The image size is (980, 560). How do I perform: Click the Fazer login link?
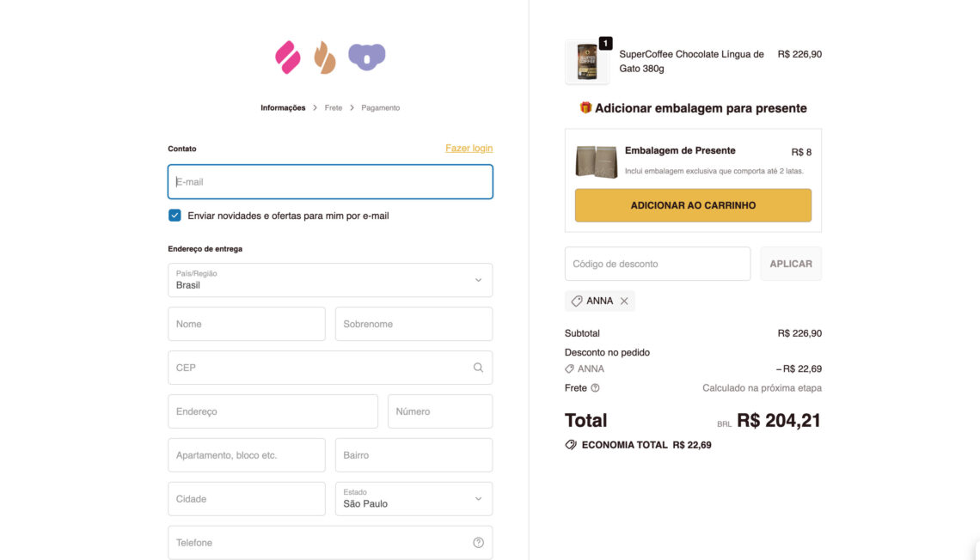coord(469,149)
